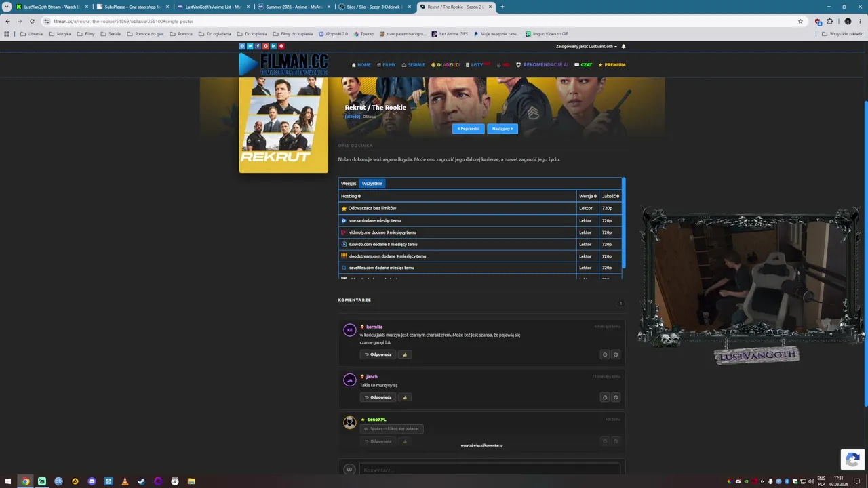Switch to LustVanGoth Stream browser tab
The width and height of the screenshot is (868, 488).
(54, 7)
